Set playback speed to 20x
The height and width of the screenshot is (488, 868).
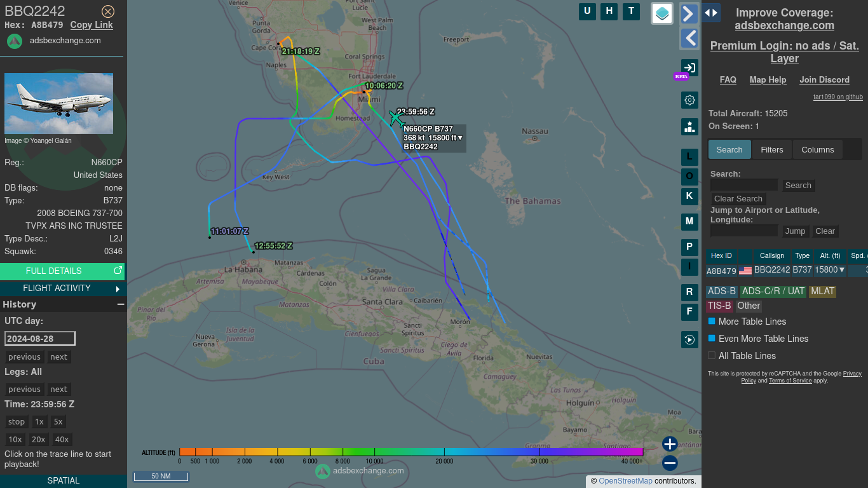[x=39, y=440]
